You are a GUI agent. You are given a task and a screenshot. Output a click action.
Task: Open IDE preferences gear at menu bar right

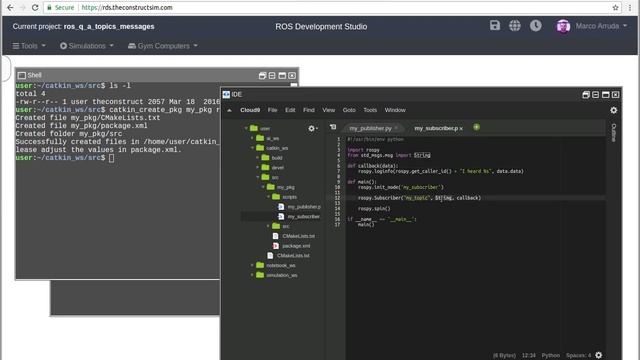click(613, 110)
